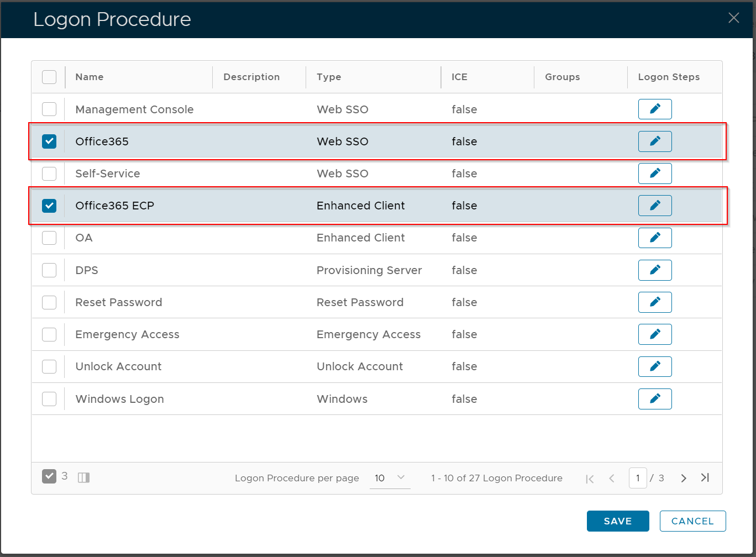Screen dimensions: 756x557
Task: Edit logon steps for Windows Logon
Action: click(655, 399)
